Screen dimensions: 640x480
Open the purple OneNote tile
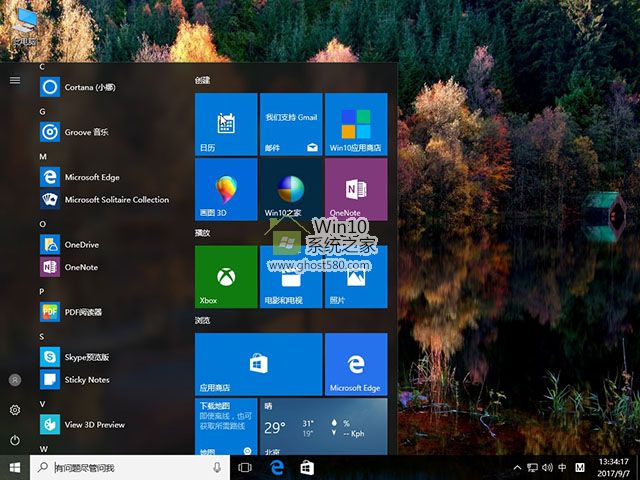[x=356, y=189]
